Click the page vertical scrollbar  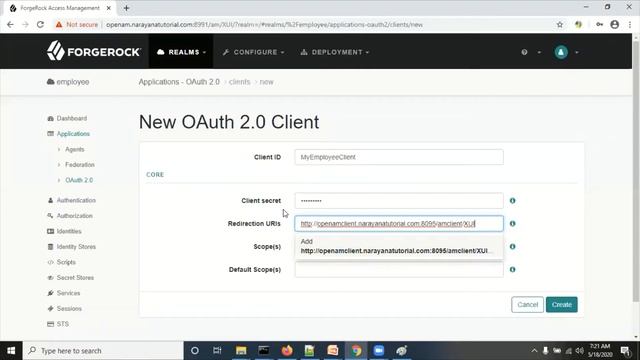[636, 171]
